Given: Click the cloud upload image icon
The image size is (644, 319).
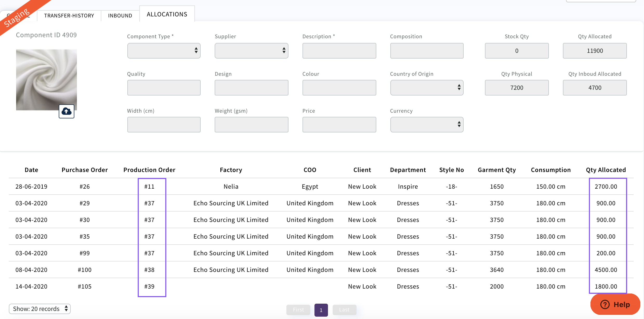Looking at the screenshot, I should click(67, 111).
